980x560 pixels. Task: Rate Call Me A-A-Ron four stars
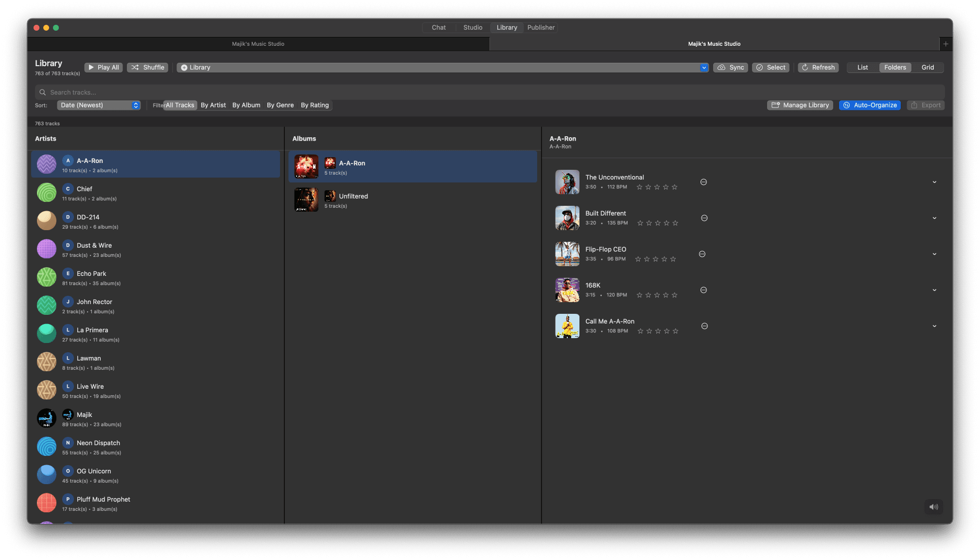(666, 331)
